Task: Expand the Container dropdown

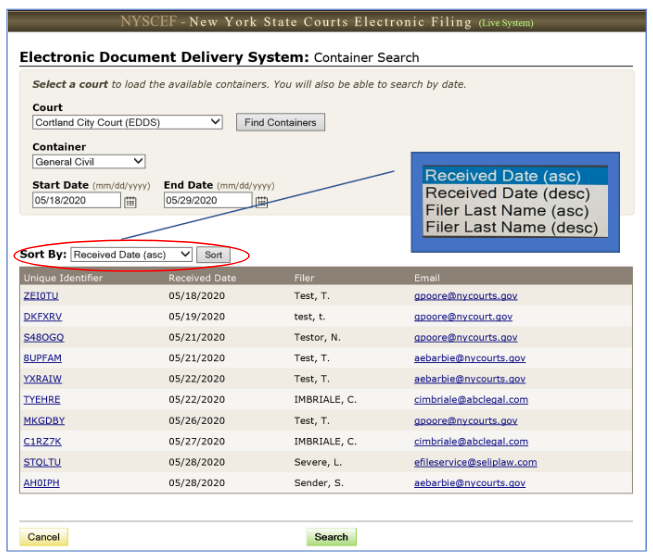Action: coord(89,161)
